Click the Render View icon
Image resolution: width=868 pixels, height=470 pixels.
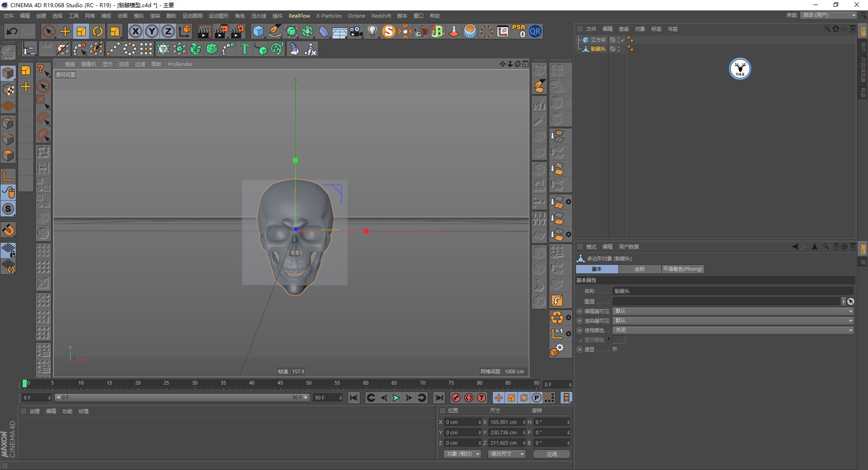point(205,31)
